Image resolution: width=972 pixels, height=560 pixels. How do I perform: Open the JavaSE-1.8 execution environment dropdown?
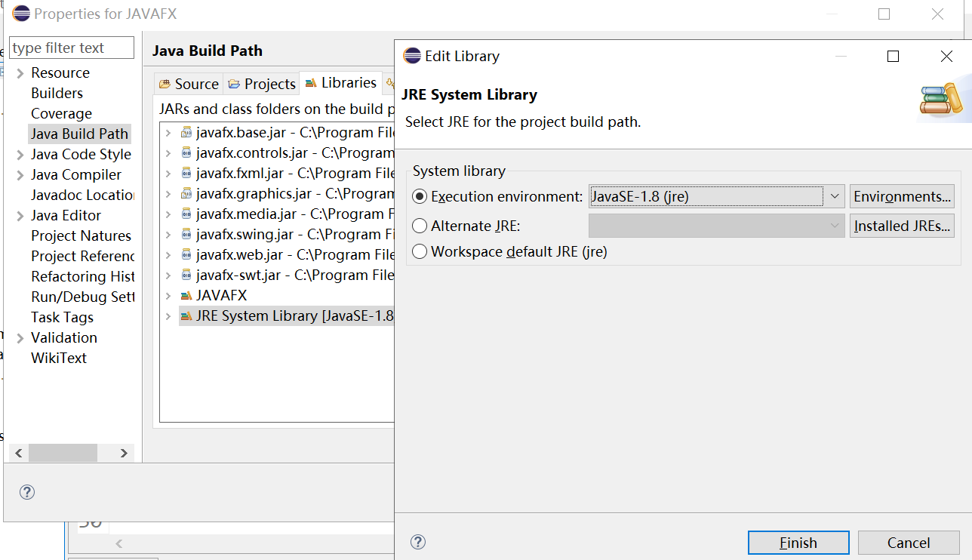click(835, 195)
